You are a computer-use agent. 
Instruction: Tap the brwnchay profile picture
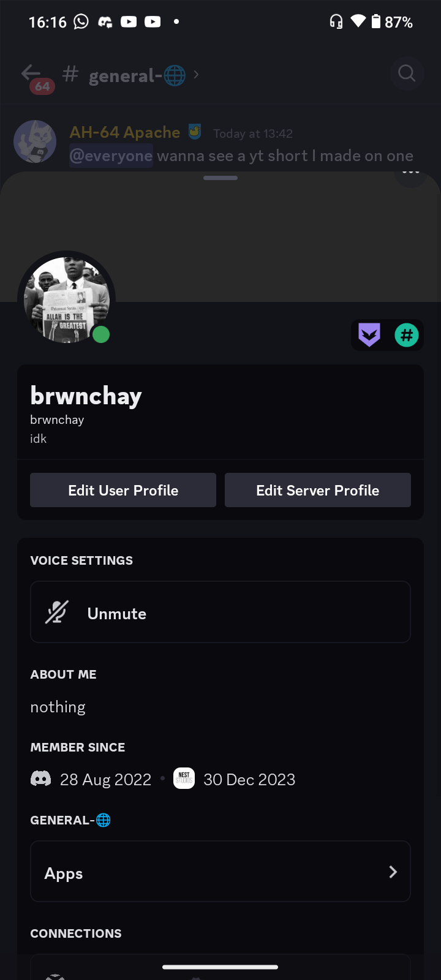click(66, 300)
